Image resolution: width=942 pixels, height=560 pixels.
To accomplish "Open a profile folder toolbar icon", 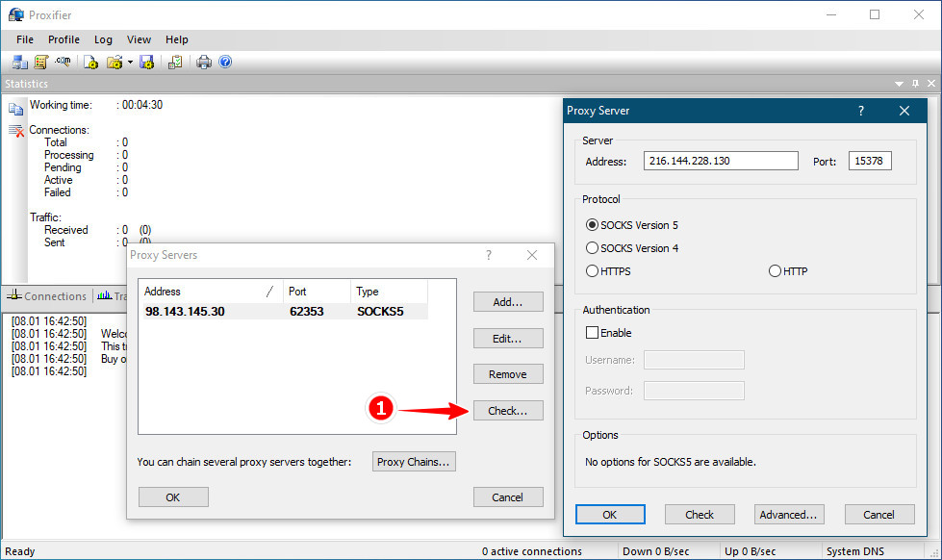I will tap(115, 62).
